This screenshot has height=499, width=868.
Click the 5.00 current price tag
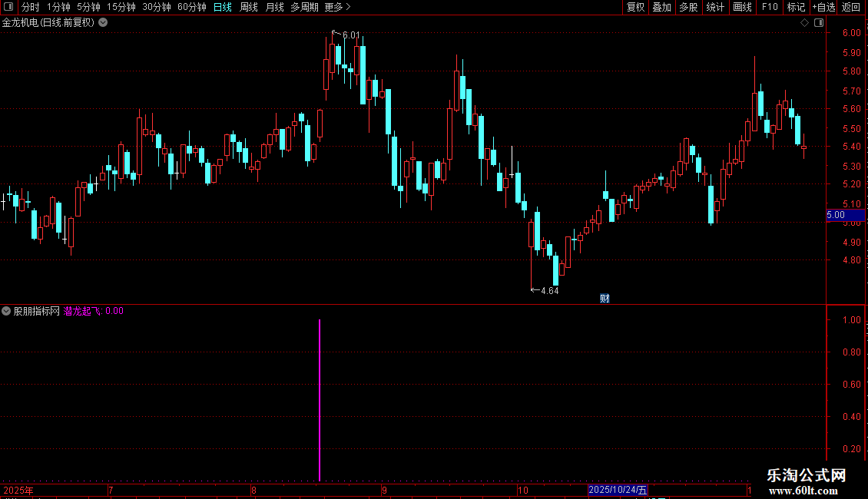point(845,215)
